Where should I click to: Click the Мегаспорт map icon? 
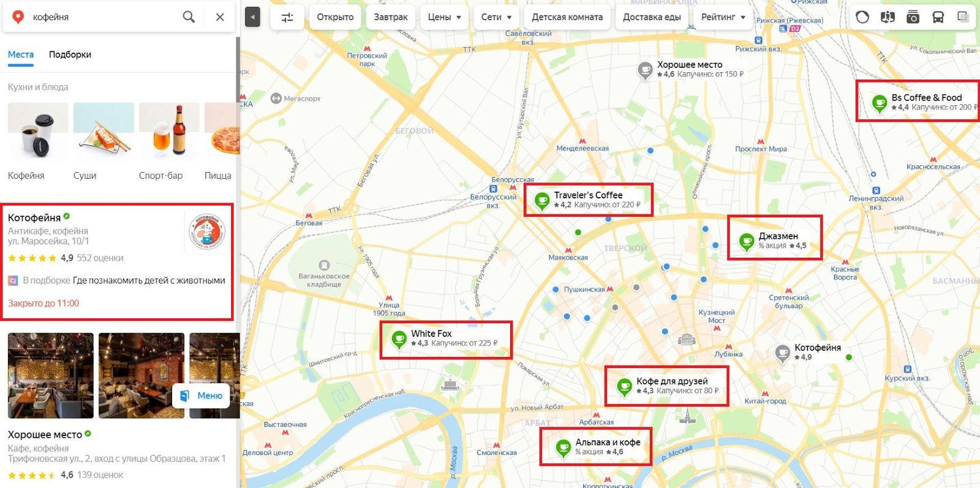(x=276, y=98)
